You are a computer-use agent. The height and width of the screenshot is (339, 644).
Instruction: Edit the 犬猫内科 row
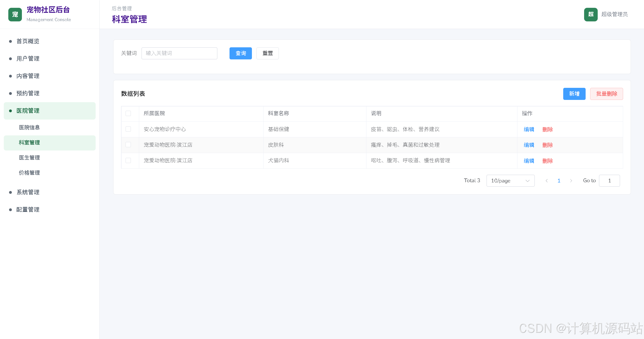(529, 161)
